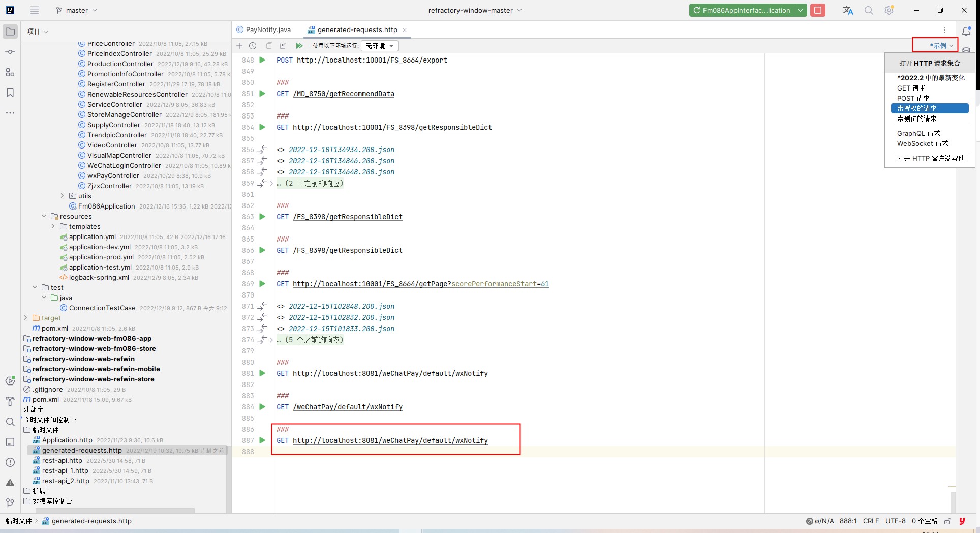Screen dimensions: 980x533
Task: Click the translate icon in title bar
Action: tap(848, 10)
